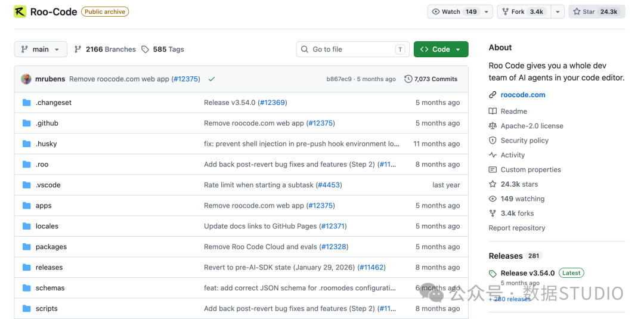
Task: Click the releases folder icon
Action: 27,267
